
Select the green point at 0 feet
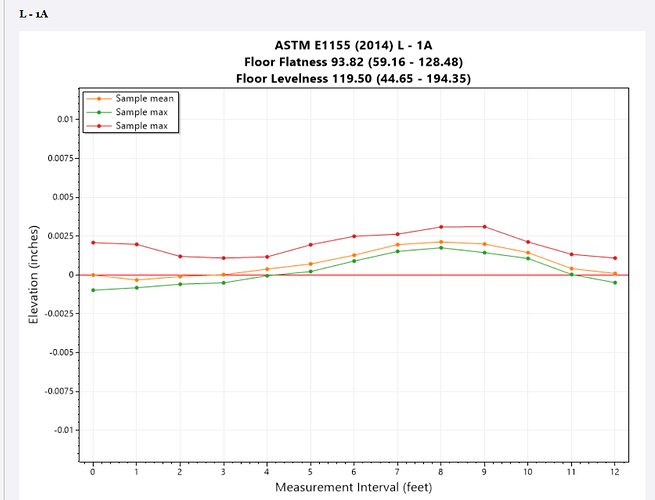[x=93, y=290]
